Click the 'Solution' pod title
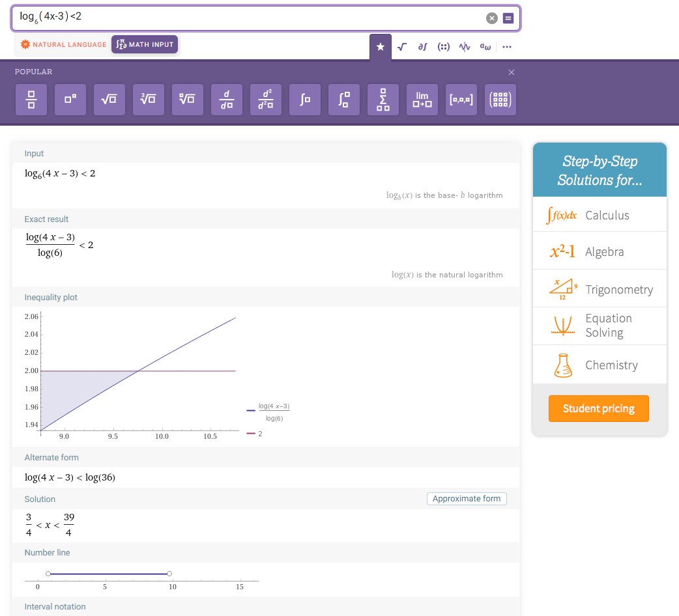Screen dimensions: 679x616 click(x=40, y=499)
